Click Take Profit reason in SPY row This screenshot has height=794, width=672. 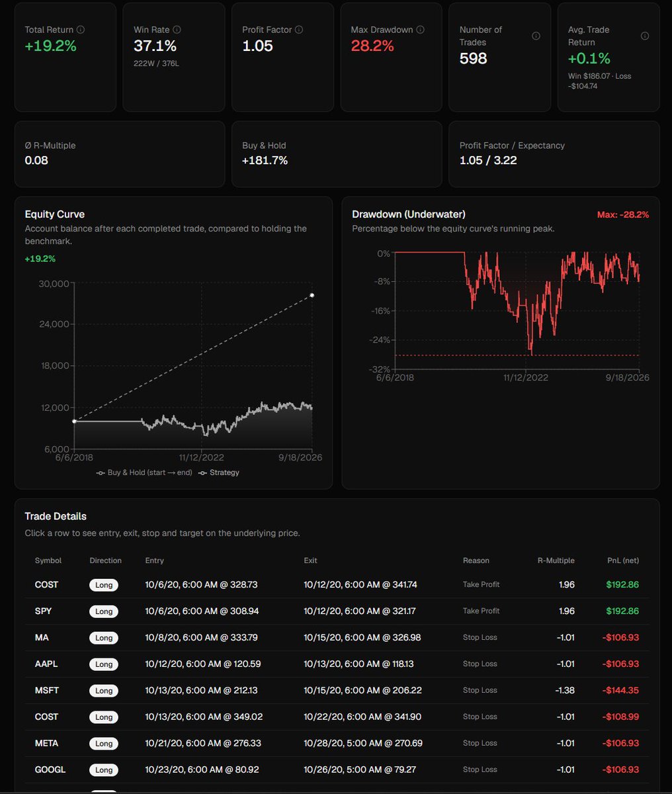coord(482,611)
